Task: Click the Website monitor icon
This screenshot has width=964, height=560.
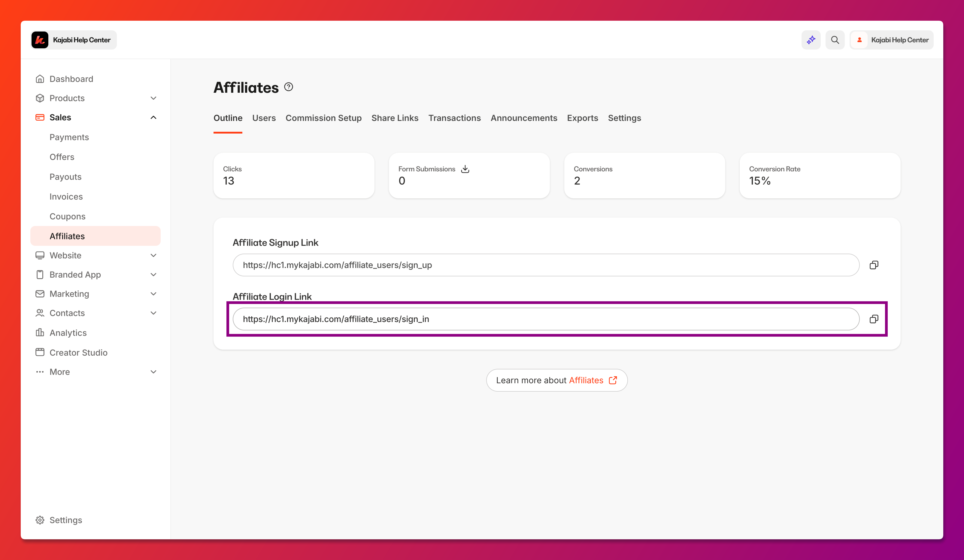Action: click(x=40, y=255)
